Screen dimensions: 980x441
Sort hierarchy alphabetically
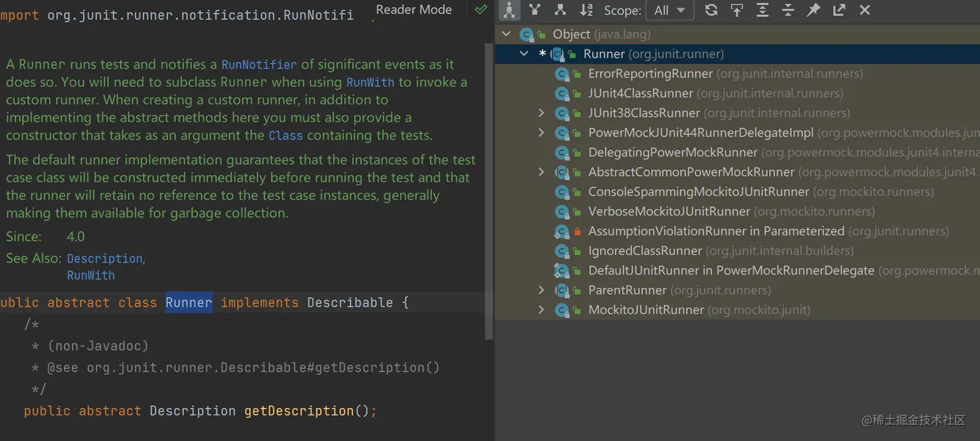coord(586,10)
